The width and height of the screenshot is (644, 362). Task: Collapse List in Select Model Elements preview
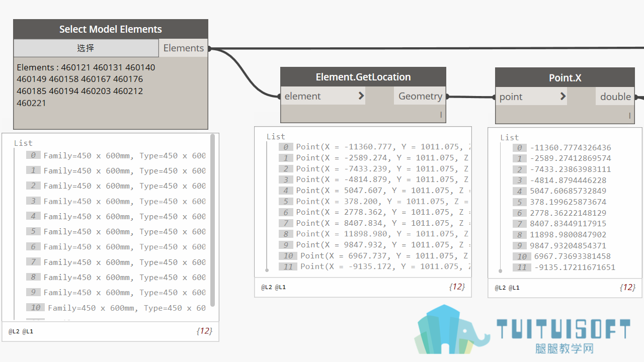click(23, 143)
